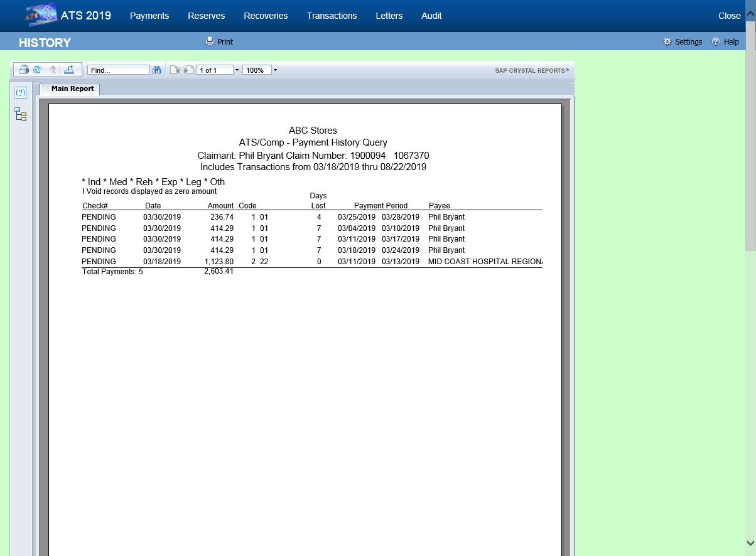The width and height of the screenshot is (756, 556).
Task: Go to the previous page icon
Action: coord(175,70)
